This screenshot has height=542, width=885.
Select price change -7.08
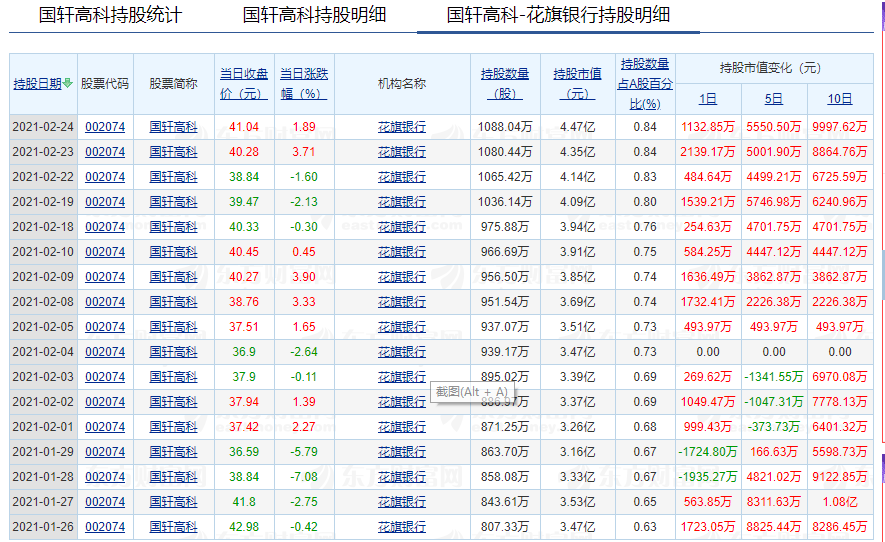tap(304, 477)
